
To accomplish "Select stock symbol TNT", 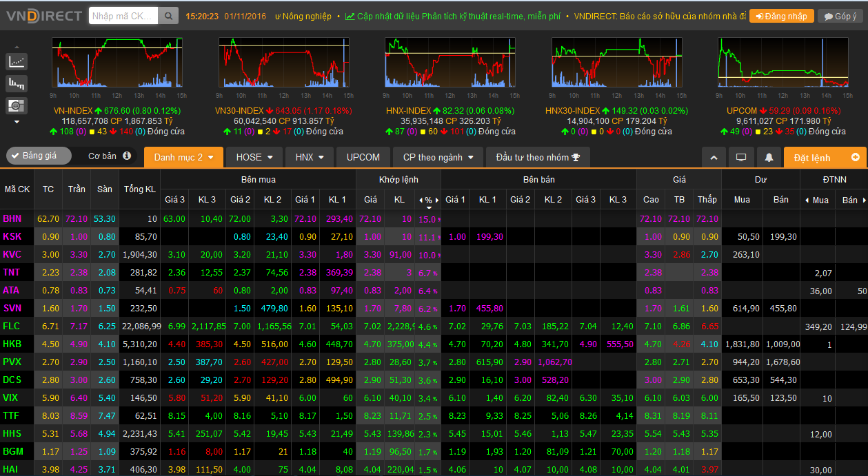I will [12, 272].
